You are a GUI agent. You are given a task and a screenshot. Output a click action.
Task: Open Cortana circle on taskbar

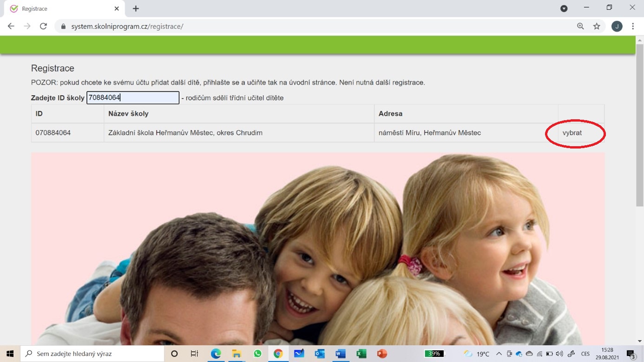(x=174, y=354)
